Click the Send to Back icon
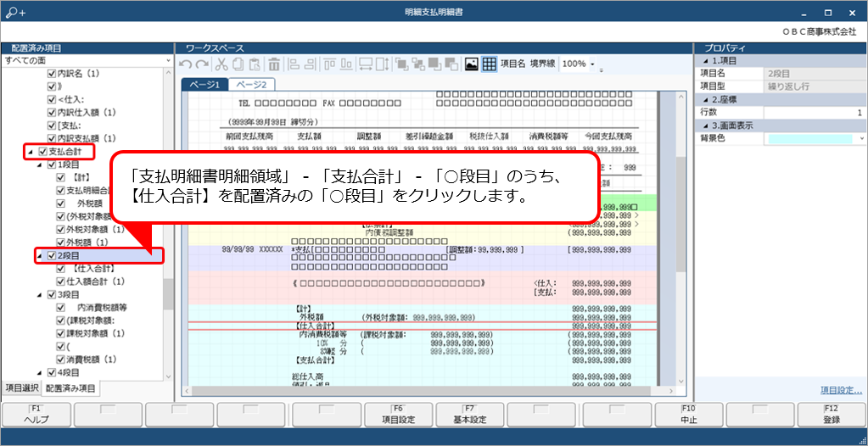This screenshot has height=446, width=868. coord(451,64)
